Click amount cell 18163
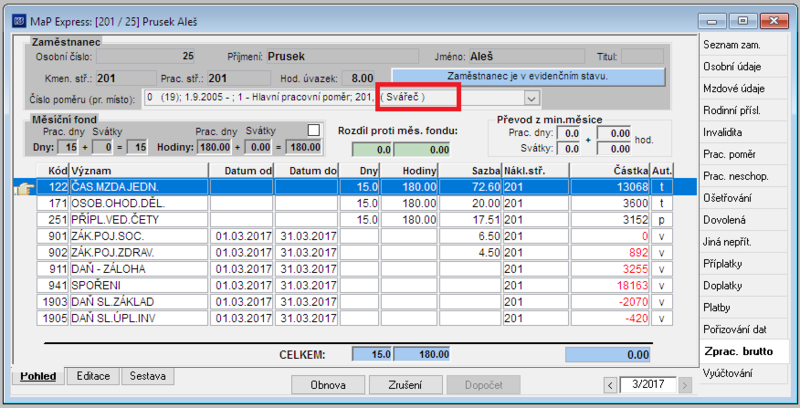Image resolution: width=800 pixels, height=408 pixels. (x=610, y=285)
